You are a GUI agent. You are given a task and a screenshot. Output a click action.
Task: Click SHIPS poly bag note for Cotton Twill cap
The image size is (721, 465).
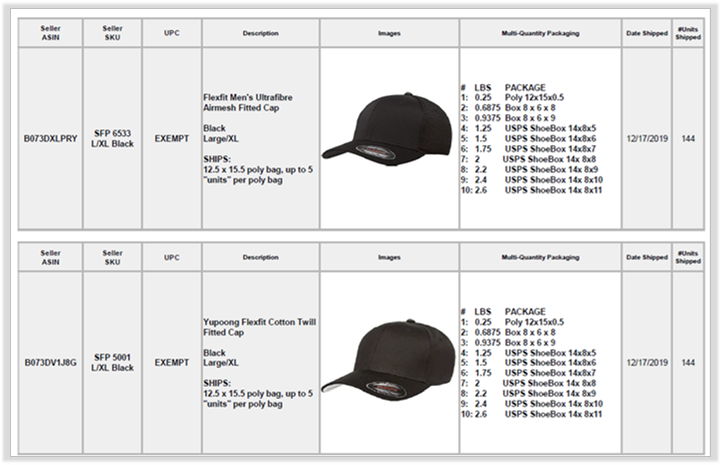(258, 393)
